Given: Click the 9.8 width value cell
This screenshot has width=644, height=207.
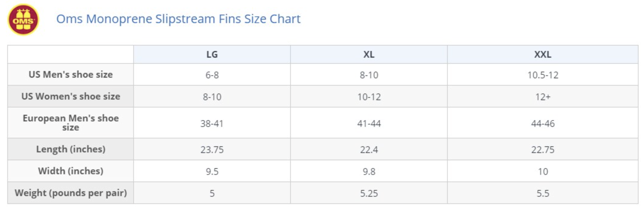Looking at the screenshot, I should pyautogui.click(x=369, y=171).
